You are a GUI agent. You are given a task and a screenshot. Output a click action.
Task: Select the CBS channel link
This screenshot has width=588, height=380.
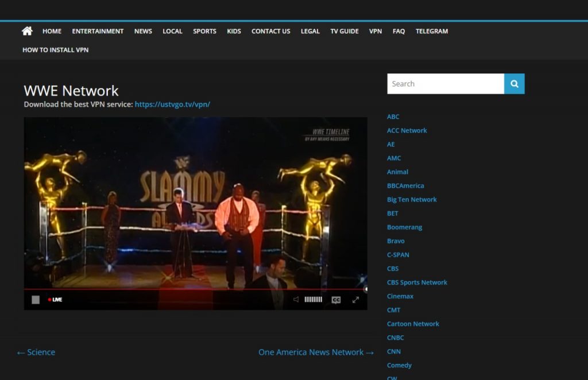coord(393,268)
